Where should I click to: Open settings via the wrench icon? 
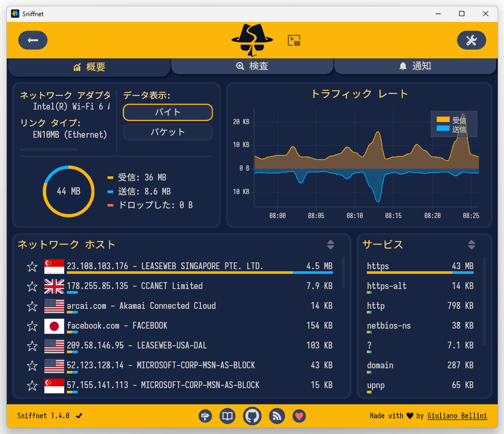pos(471,40)
